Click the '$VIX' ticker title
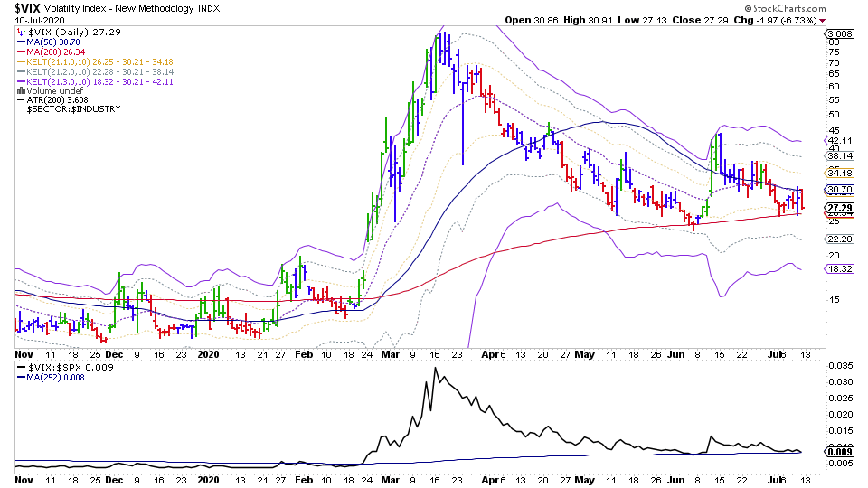The height and width of the screenshot is (488, 868). point(27,8)
